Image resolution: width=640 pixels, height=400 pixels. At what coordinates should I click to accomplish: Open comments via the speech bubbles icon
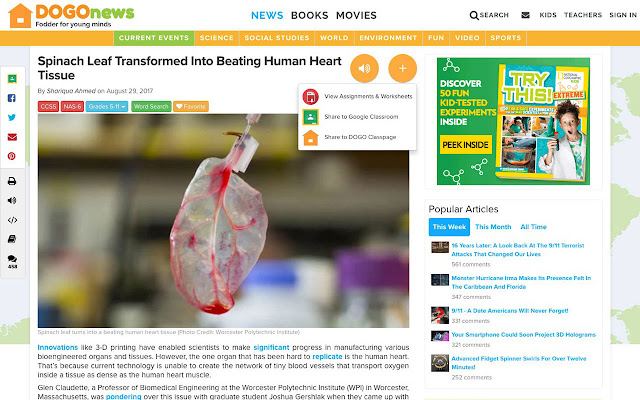click(12, 261)
